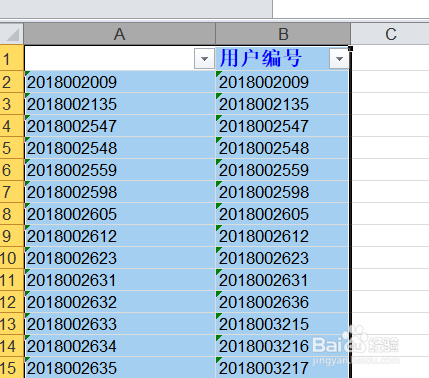This screenshot has height=378, width=429.
Task: Select row 12 header
Action: pyautogui.click(x=12, y=302)
